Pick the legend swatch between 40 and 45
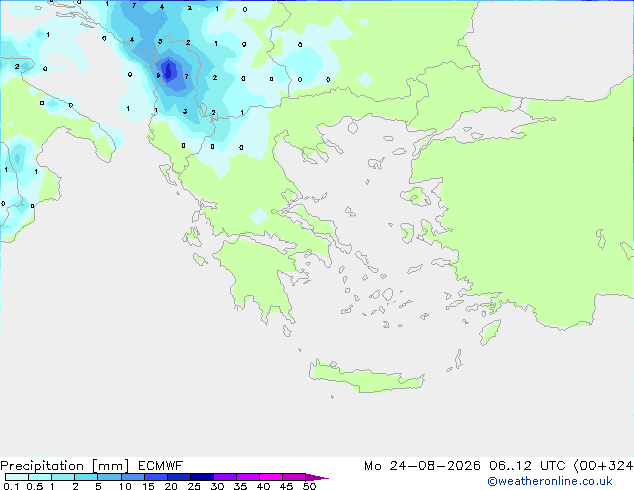The height and width of the screenshot is (490, 634). point(271,477)
